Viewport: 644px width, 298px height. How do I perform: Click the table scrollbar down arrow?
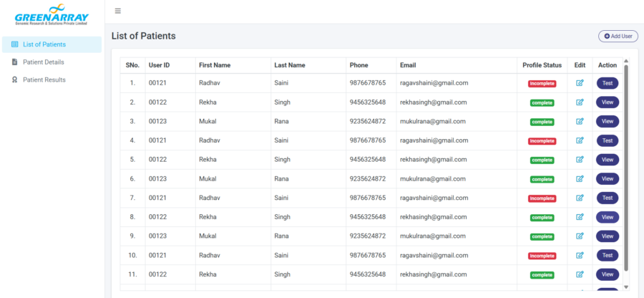627,287
